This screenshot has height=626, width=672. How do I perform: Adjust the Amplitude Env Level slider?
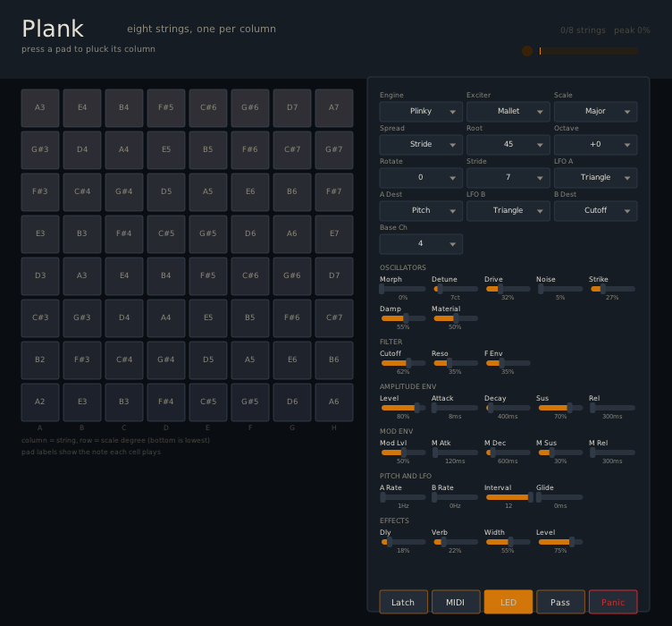403,408
